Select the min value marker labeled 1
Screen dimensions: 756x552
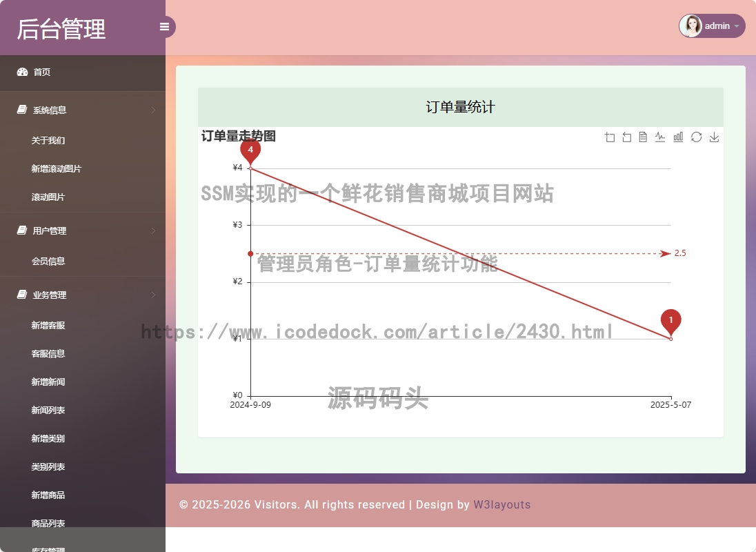point(670,322)
